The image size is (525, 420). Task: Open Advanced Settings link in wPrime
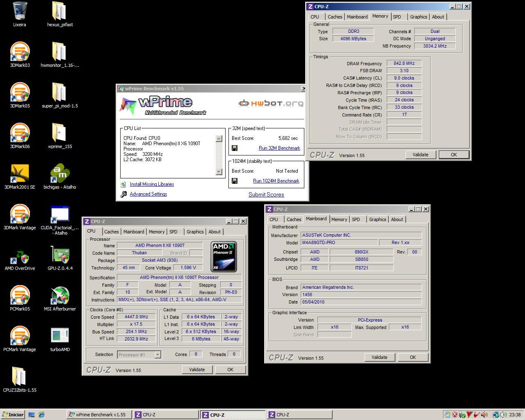point(148,194)
